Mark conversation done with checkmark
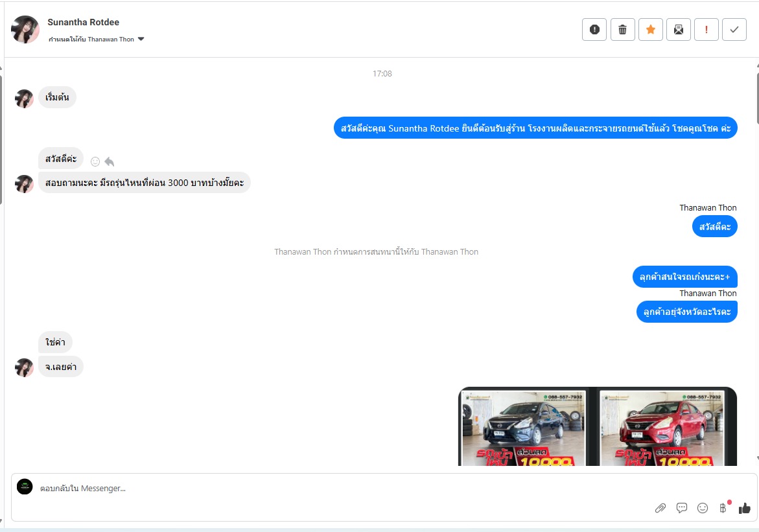Screen dimensions: 759x532 [734, 30]
